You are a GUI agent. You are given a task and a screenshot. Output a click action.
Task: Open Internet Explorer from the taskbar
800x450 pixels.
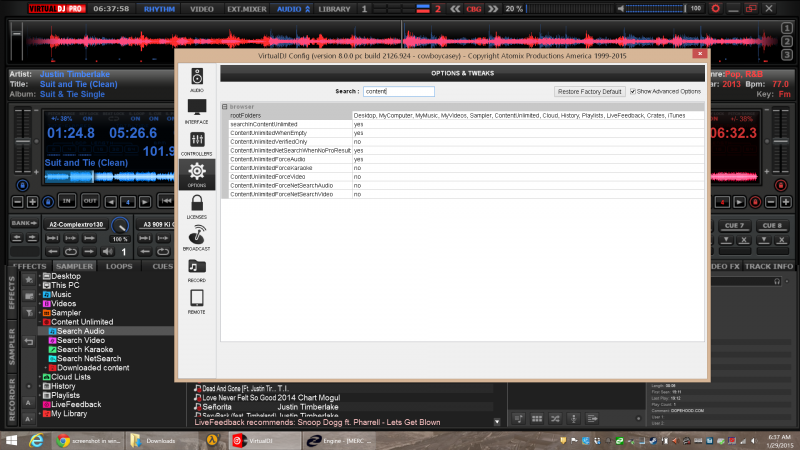[x=36, y=440]
